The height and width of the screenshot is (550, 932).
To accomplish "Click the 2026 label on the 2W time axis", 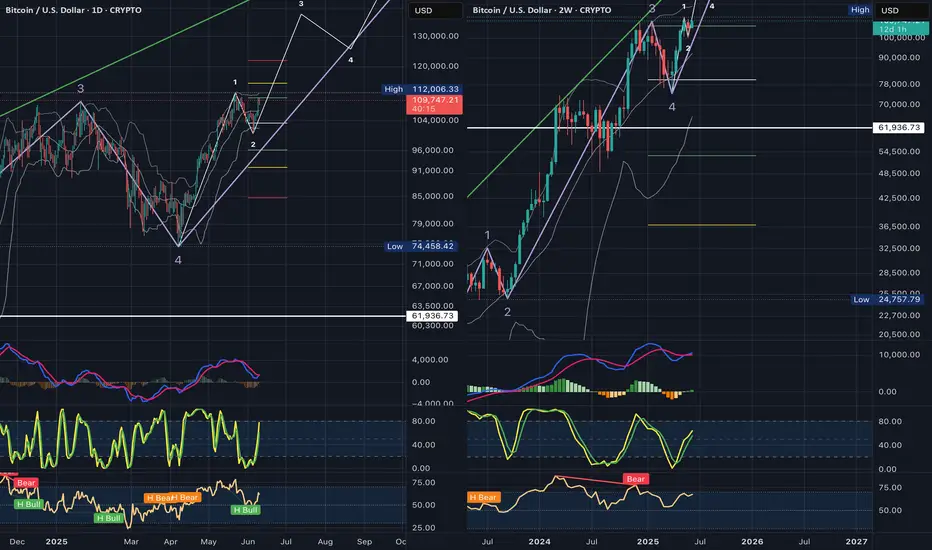I will [752, 542].
